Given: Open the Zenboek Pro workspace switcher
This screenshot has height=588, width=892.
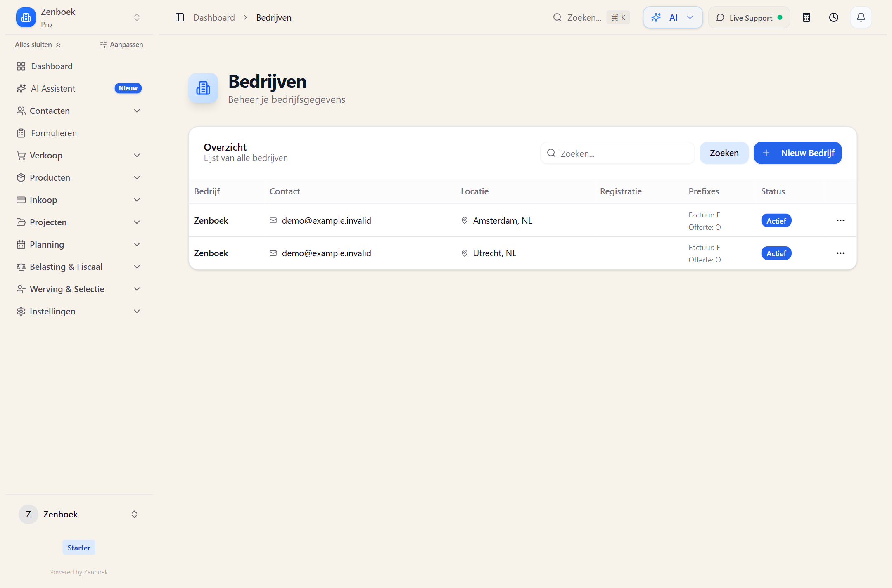Looking at the screenshot, I should pyautogui.click(x=78, y=17).
